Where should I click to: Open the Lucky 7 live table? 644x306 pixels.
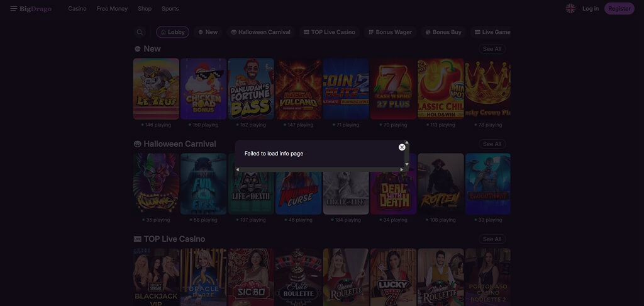pos(394,277)
